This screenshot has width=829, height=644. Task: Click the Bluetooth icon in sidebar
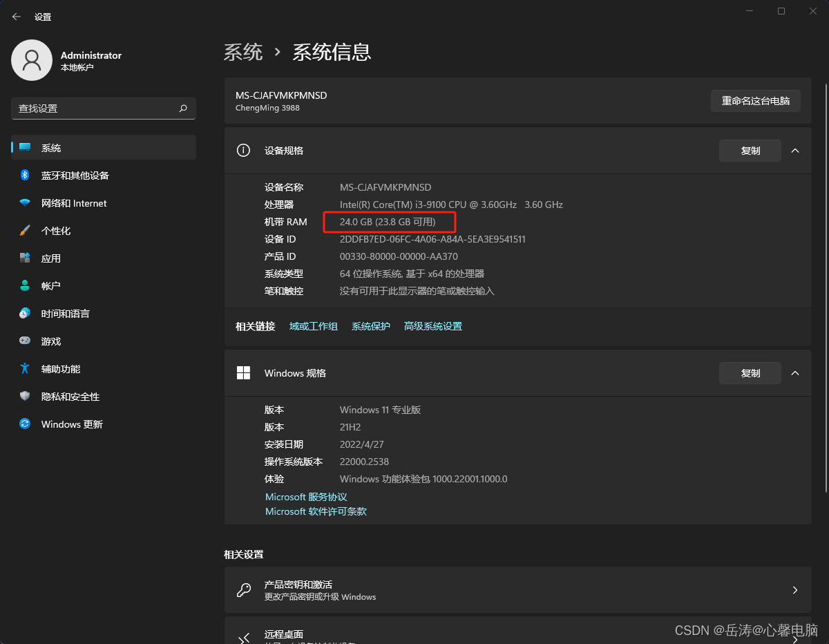click(25, 176)
